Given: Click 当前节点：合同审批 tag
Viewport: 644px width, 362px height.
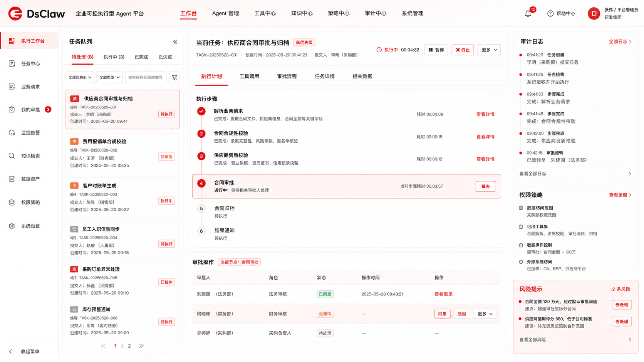Looking at the screenshot, I should tap(240, 262).
